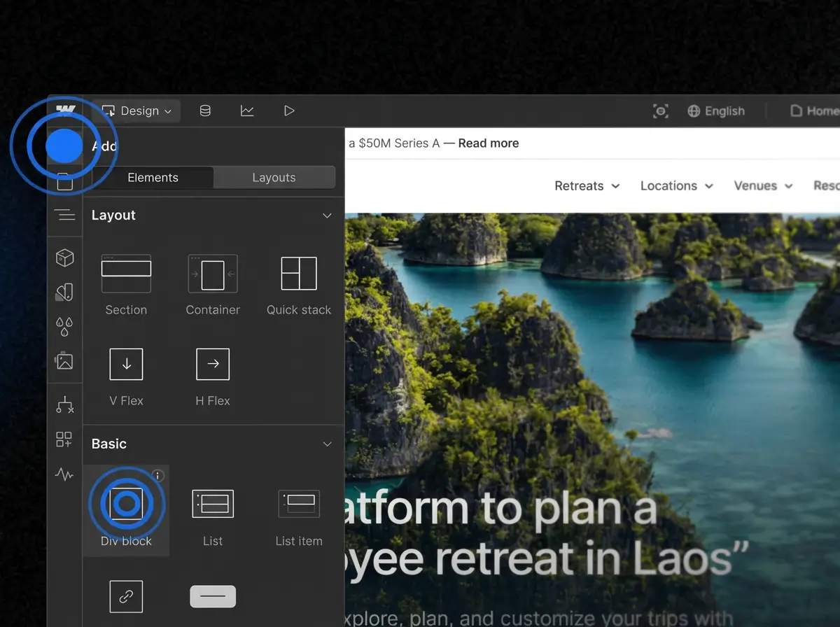Add an H Flex element
This screenshot has width=840, height=627.
coord(213,376)
